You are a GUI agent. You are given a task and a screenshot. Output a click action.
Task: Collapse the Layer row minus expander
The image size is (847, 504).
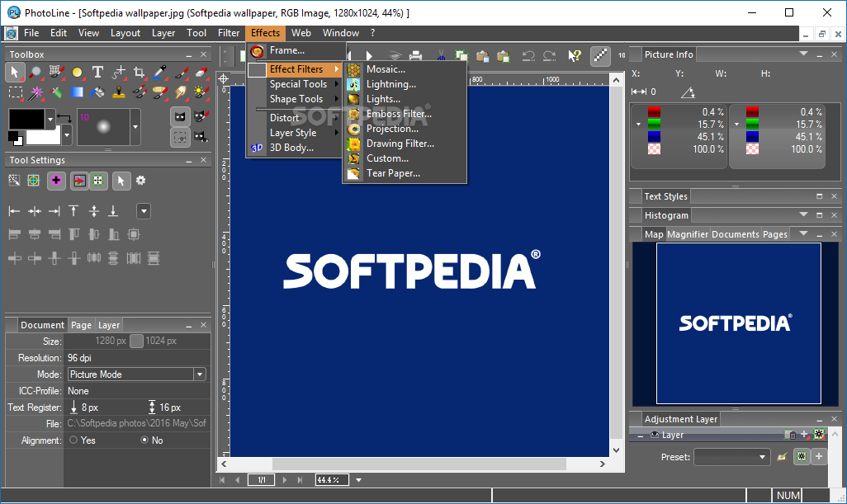click(640, 435)
